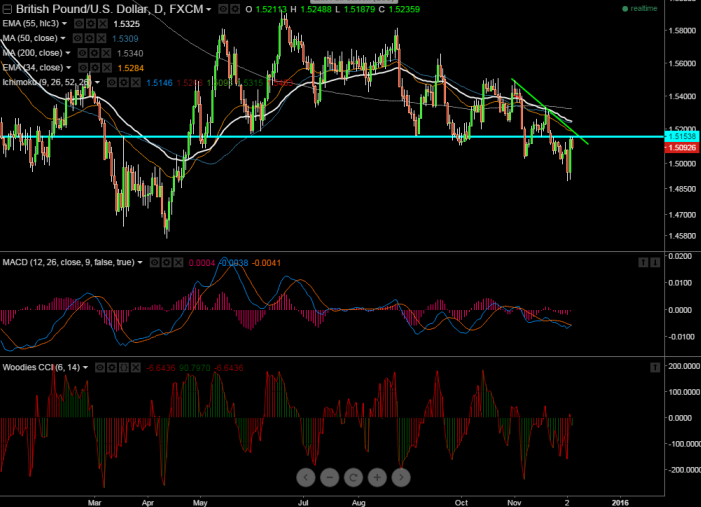The height and width of the screenshot is (507, 701).
Task: Click the EMA 34 value 1.5284
Action: tap(131, 68)
